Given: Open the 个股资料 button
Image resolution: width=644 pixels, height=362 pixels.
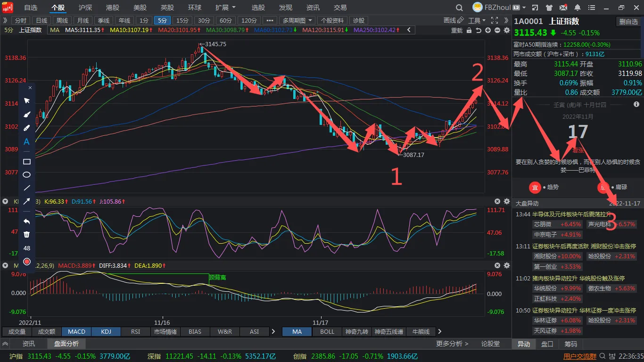Looking at the screenshot, I should pyautogui.click(x=333, y=20).
